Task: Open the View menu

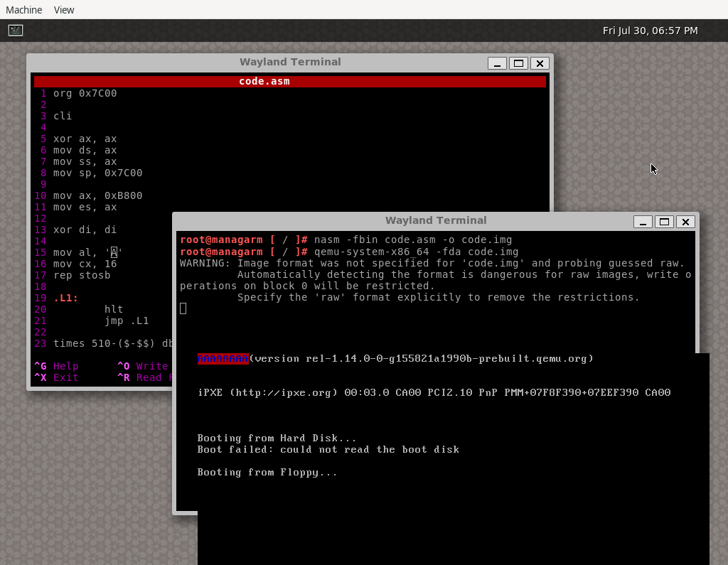Action: pyautogui.click(x=63, y=10)
